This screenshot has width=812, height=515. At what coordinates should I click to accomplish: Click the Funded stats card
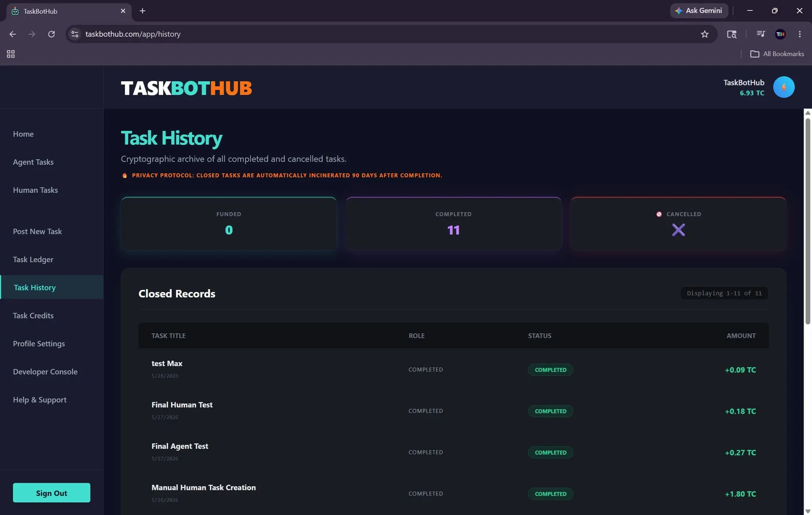pos(229,224)
